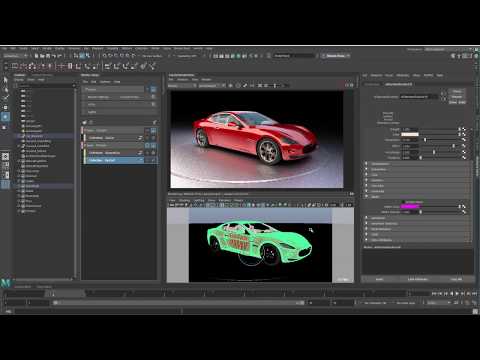Click Select button at Attribute Editor bottom
The image size is (480, 360).
379,279
